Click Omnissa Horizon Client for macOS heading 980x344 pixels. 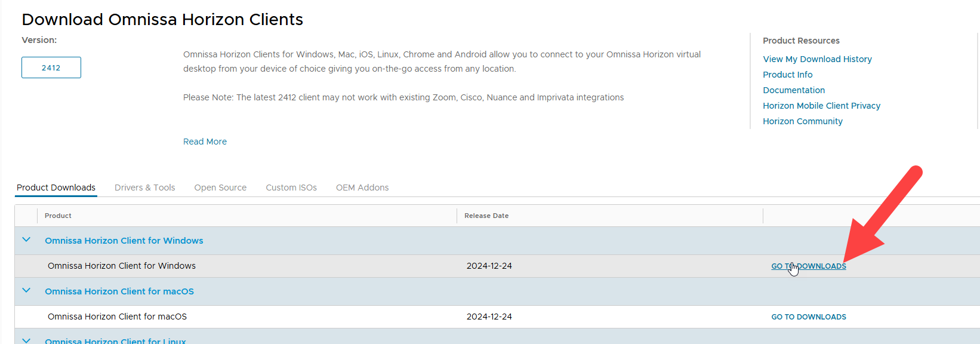point(119,291)
